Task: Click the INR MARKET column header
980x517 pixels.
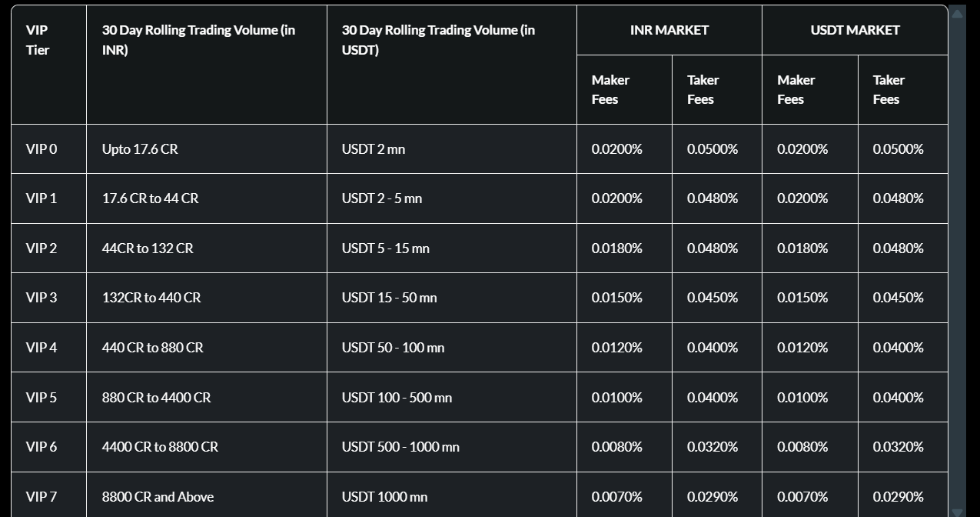Action: [669, 30]
